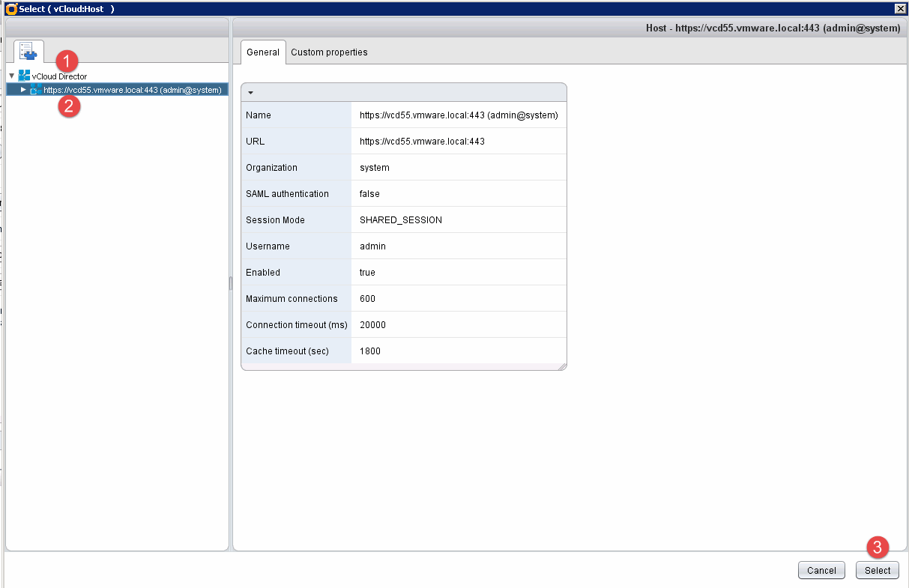
Task: Select the vCloud Director tree label
Action: [x=59, y=76]
